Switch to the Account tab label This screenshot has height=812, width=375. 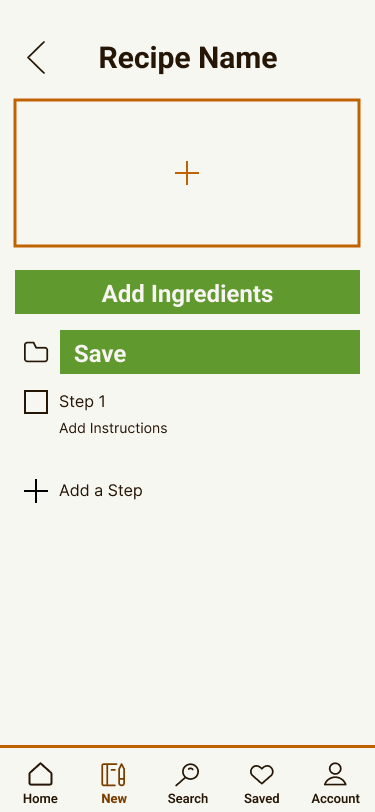point(336,799)
